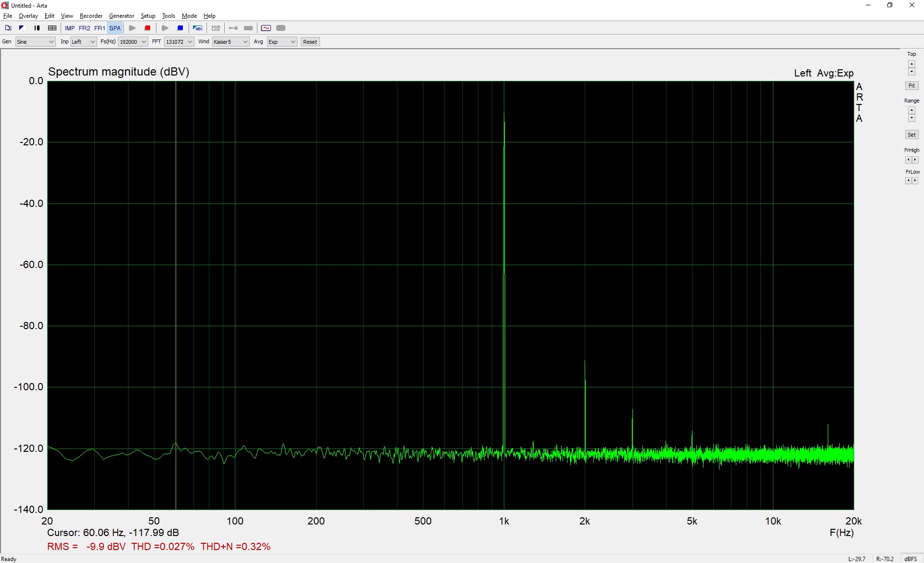Increase graph Range with up arrow
The height and width of the screenshot is (563, 924).
tap(911, 110)
